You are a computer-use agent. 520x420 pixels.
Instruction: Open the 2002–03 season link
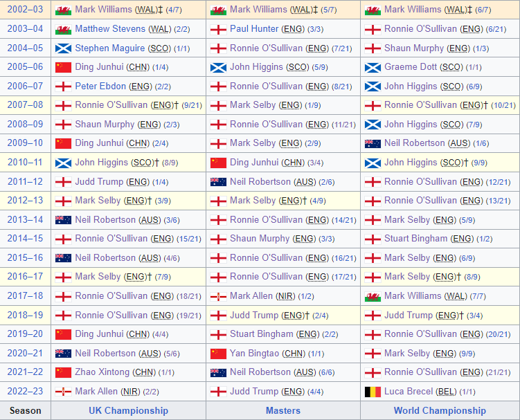tap(25, 10)
